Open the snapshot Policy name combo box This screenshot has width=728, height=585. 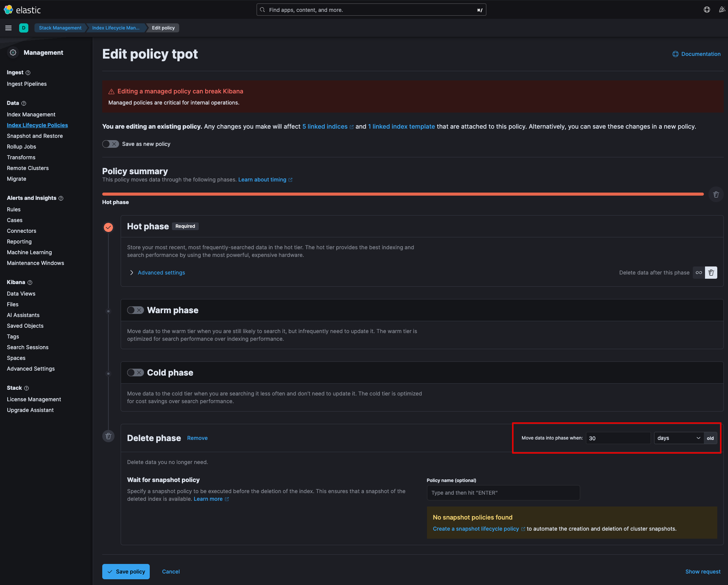[503, 493]
